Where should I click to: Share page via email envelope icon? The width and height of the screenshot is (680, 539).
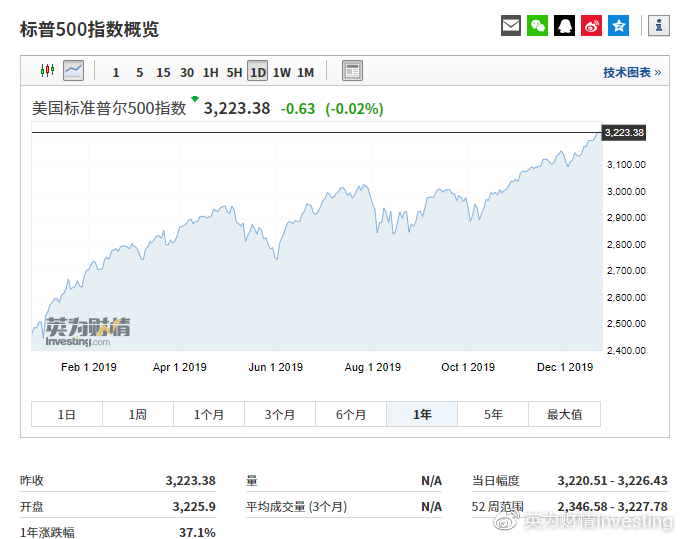(x=510, y=26)
